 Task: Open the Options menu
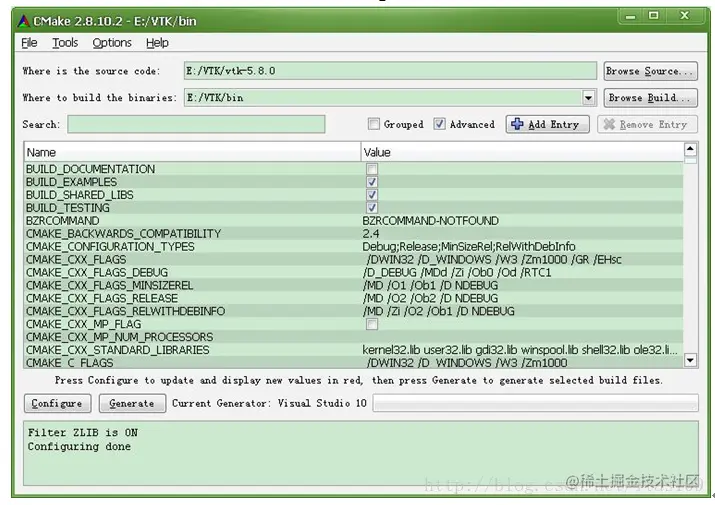(x=112, y=43)
